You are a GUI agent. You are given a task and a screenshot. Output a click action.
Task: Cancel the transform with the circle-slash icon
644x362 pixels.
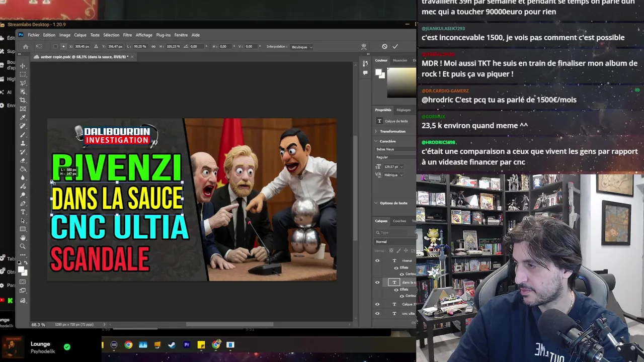(384, 46)
